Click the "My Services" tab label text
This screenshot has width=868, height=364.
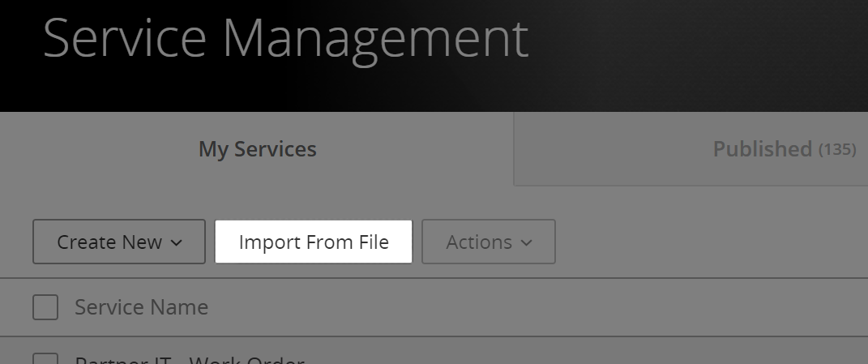coord(257,149)
